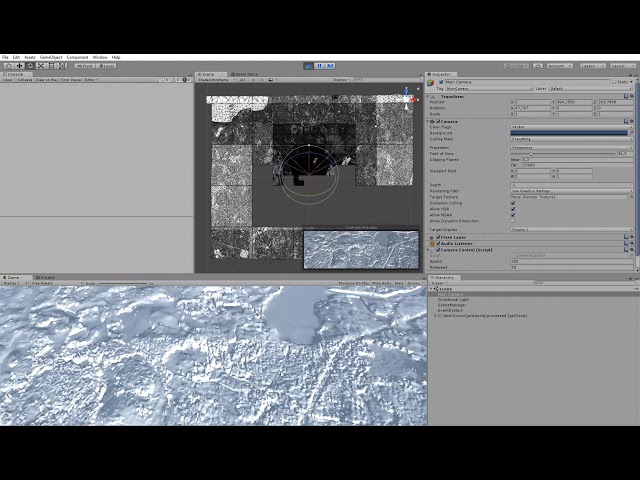Screen dimensions: 640x480
Task: Toggle Clear on Play in Console
Action: [x=47, y=80]
